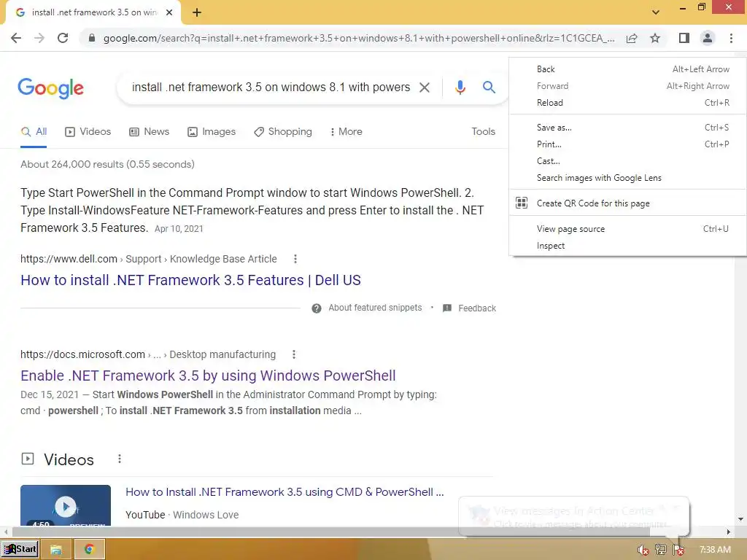The width and height of the screenshot is (747, 560).
Task: Click About featured snippets
Action: tap(375, 308)
